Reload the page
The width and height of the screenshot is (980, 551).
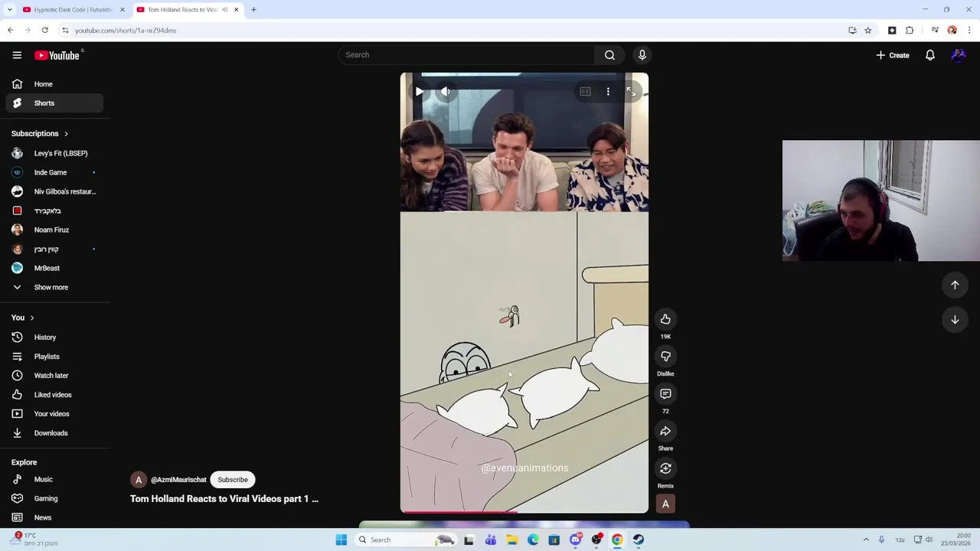point(45,31)
